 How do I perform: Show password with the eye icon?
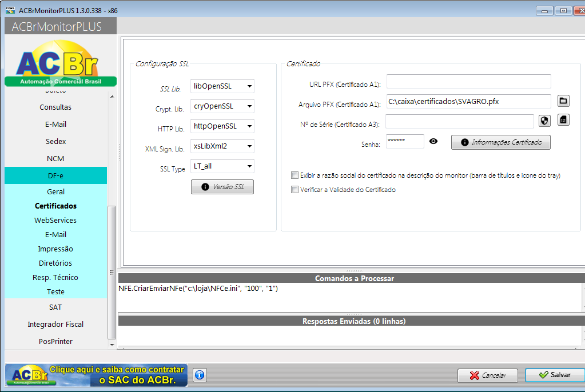pos(433,141)
